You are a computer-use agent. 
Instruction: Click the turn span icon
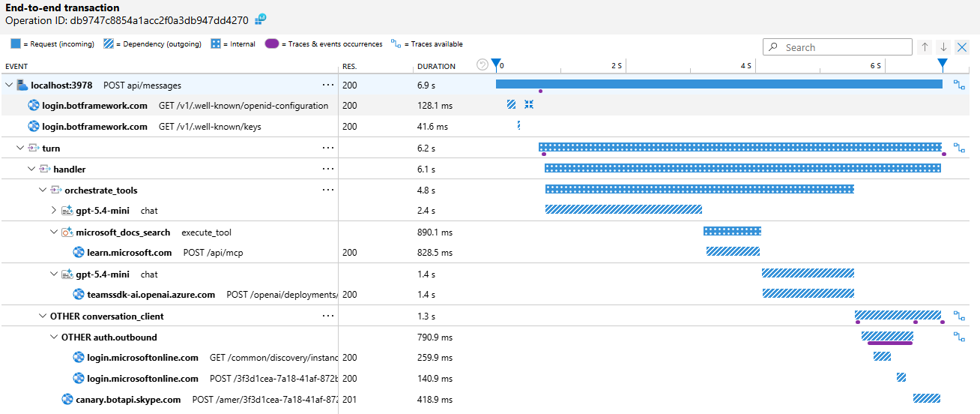pyautogui.click(x=33, y=148)
